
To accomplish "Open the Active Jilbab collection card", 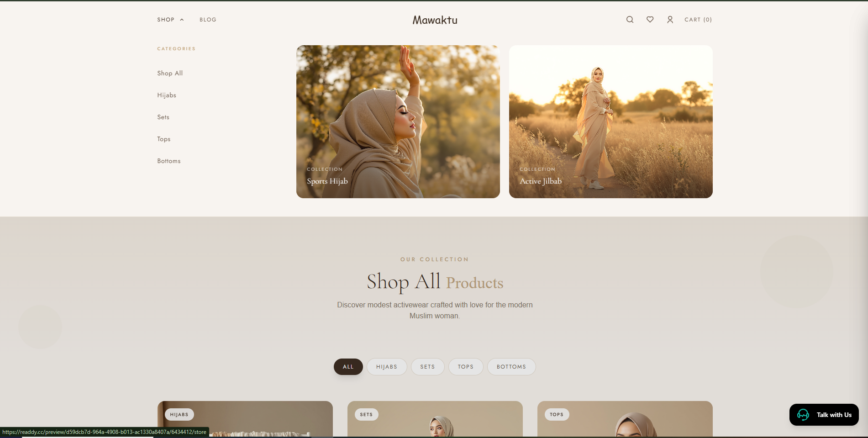I will [x=610, y=121].
